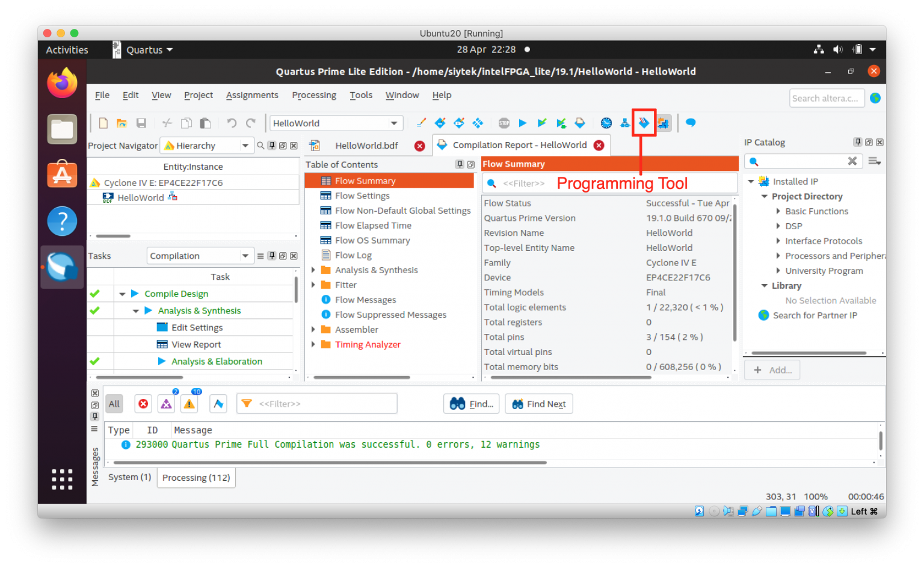The width and height of the screenshot is (924, 568).
Task: Stop processing using the STOP toolbar icon
Action: (x=504, y=122)
